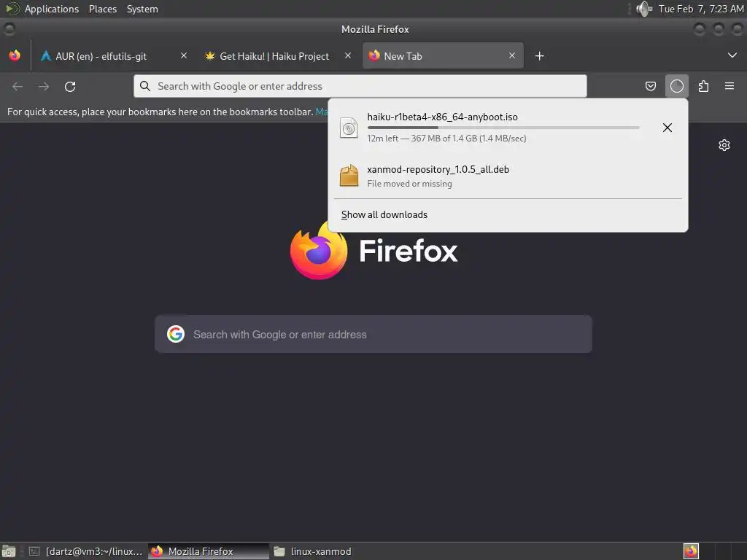Go forward using the forward arrow

point(44,86)
